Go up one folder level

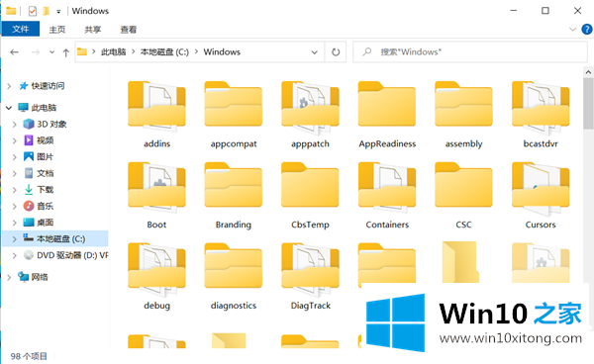point(66,52)
